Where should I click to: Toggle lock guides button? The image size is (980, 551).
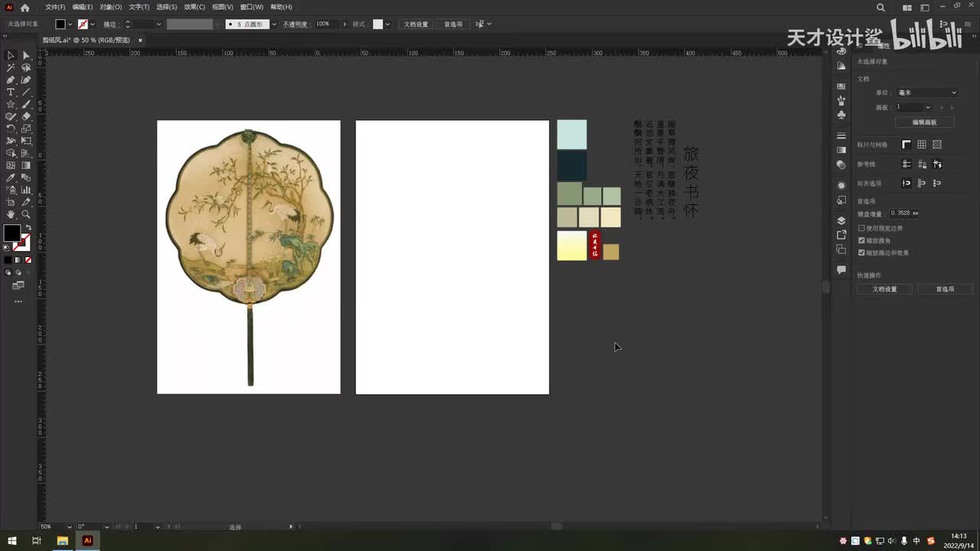click(x=922, y=164)
